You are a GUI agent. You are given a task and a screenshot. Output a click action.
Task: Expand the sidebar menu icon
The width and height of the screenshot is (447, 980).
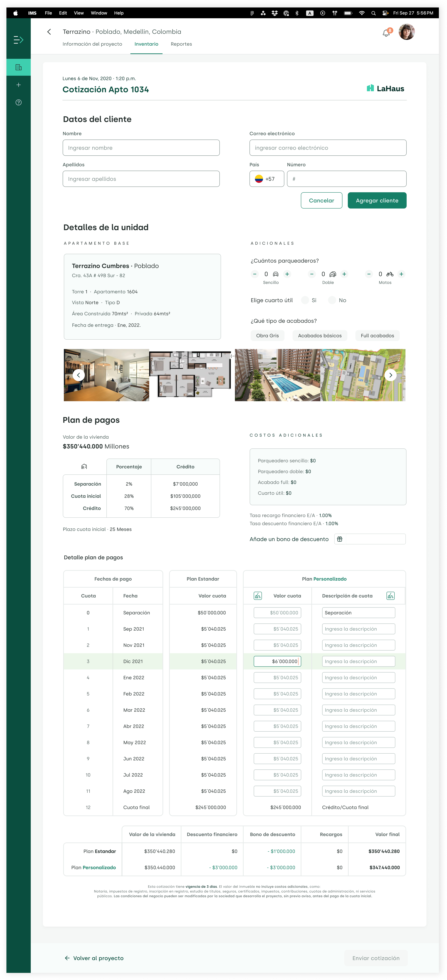[18, 40]
